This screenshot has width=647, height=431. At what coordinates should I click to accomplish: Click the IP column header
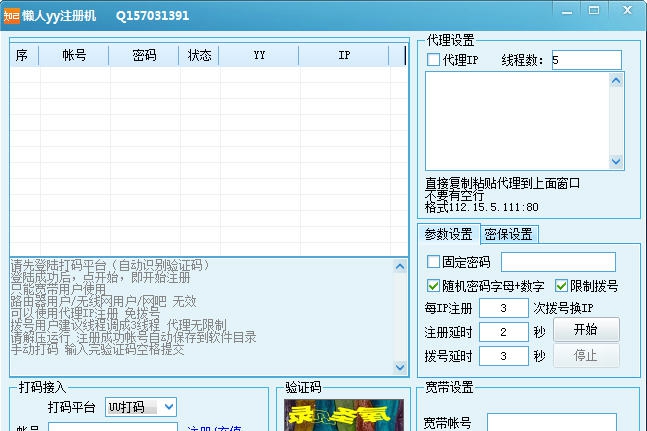click(x=344, y=55)
